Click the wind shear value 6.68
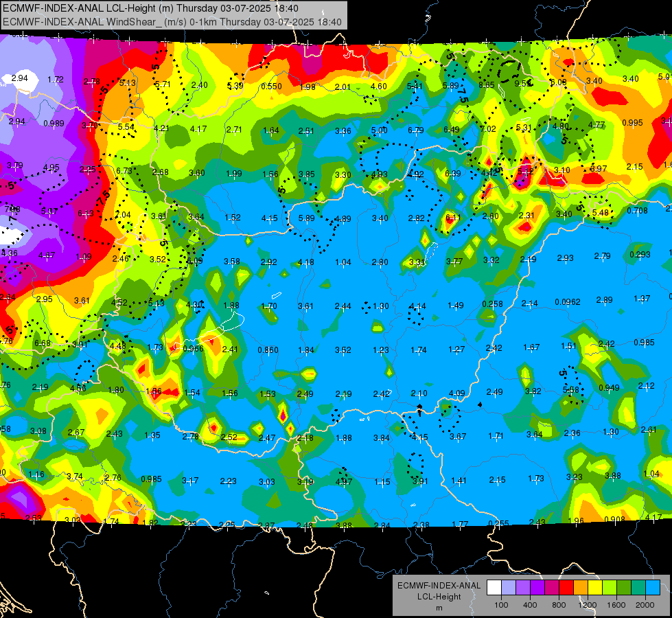 coord(43,343)
